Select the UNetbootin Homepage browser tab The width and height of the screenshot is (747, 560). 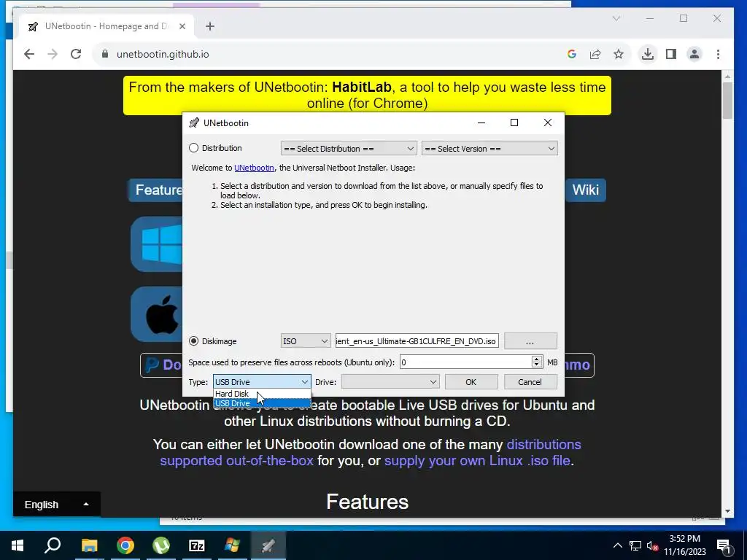[107, 26]
